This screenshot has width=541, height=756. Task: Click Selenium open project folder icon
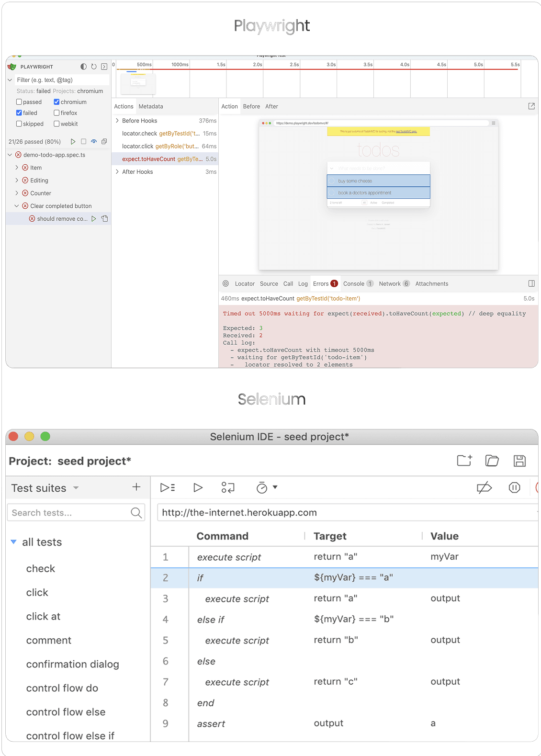tap(492, 461)
